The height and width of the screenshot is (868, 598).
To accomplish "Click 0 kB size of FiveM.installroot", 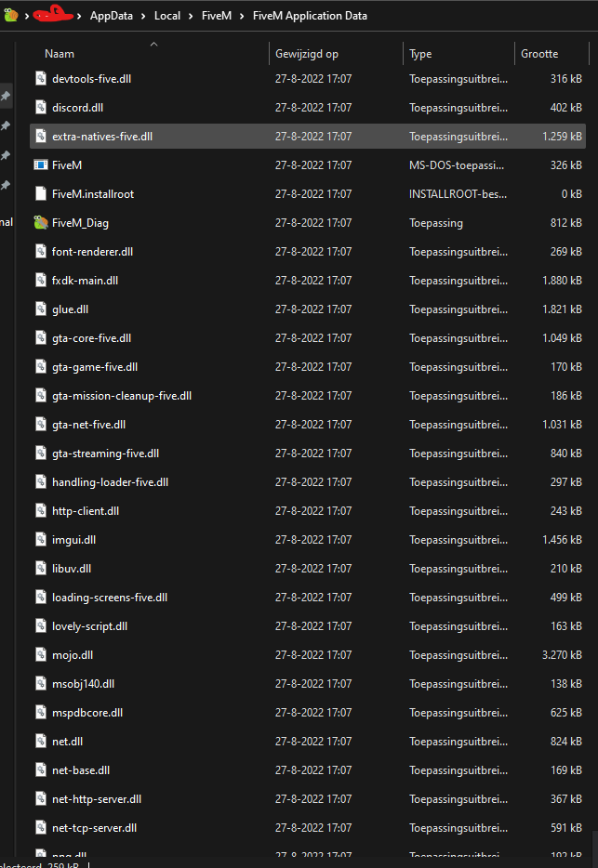I will 571,193.
